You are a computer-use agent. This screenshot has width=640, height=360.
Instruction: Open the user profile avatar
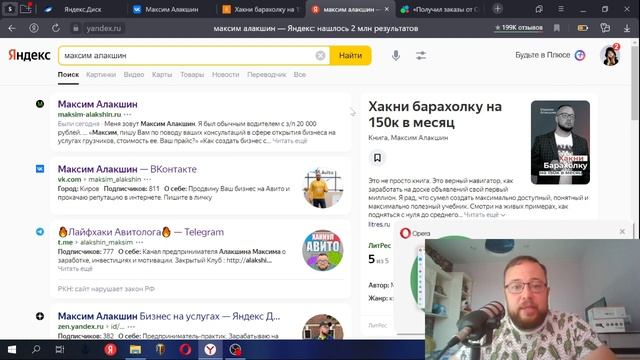pos(610,55)
